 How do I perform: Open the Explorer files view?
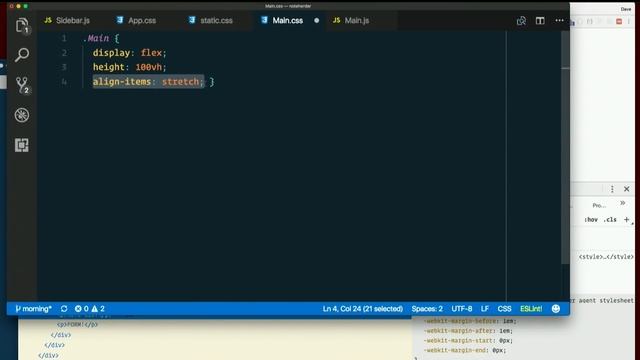[x=22, y=25]
